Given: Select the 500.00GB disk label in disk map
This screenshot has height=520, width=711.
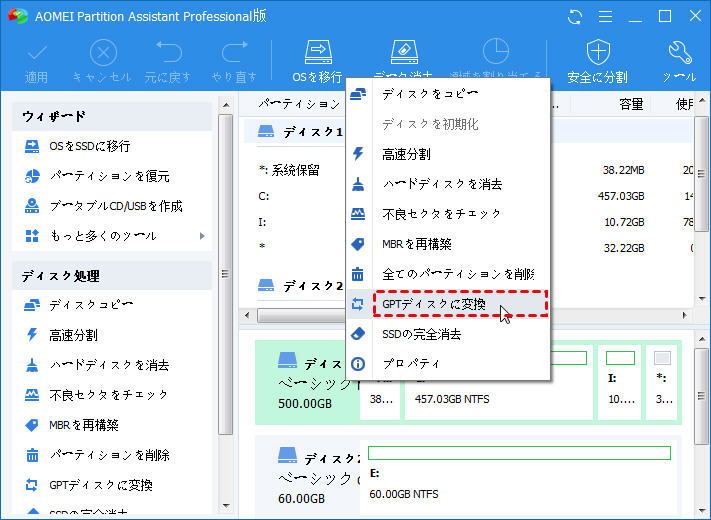Looking at the screenshot, I should coord(305,403).
